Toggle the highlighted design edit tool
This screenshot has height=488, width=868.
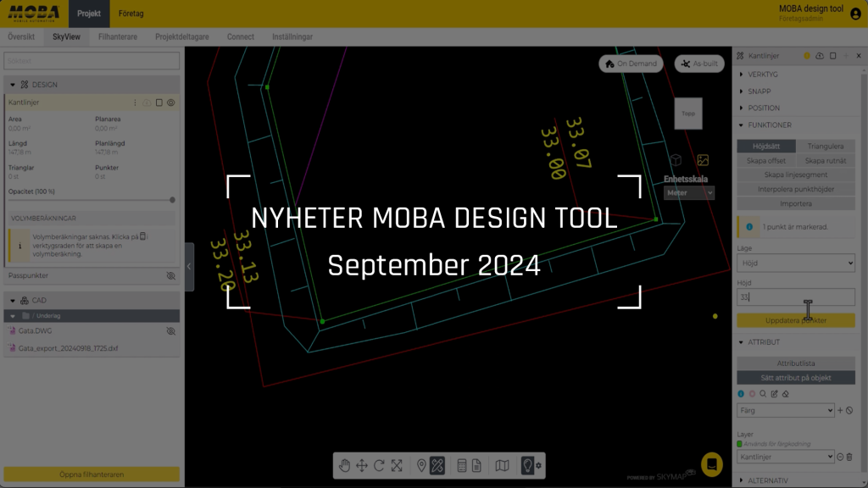(x=437, y=466)
